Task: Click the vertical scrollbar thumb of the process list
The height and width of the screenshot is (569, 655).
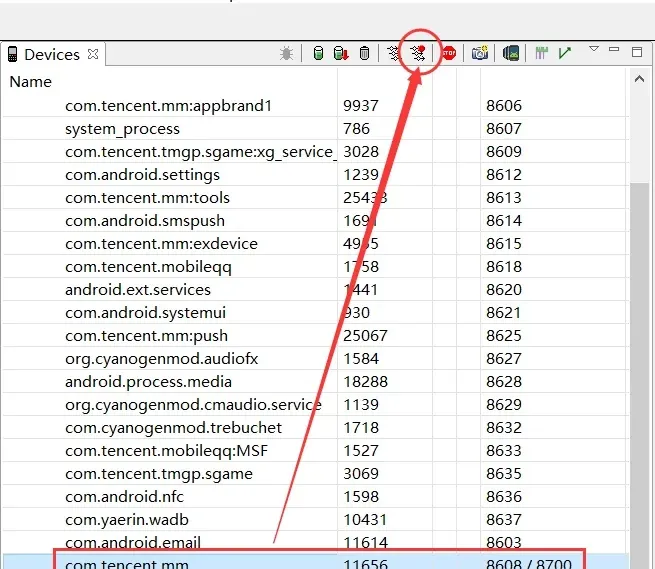Action: coord(640,374)
